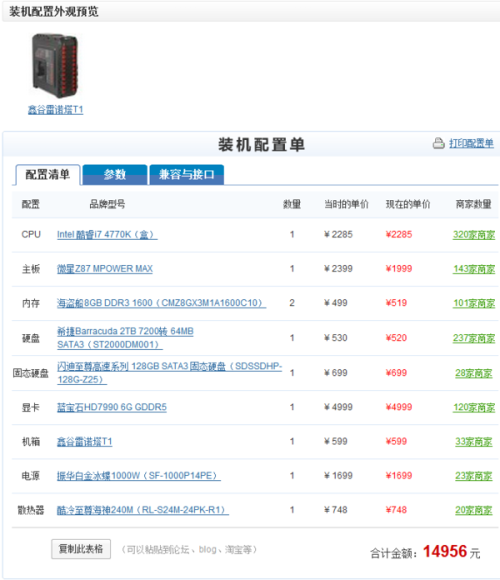Open the 酷冷至尊海神240M cooler link

click(143, 510)
